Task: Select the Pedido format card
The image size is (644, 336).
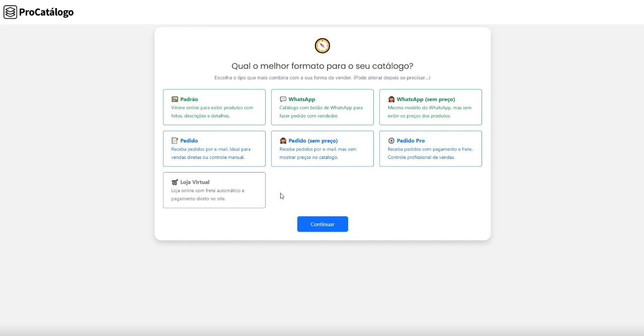Action: tap(214, 148)
